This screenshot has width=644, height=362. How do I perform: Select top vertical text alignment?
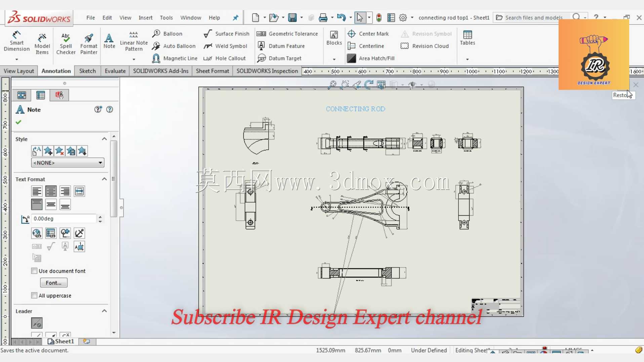coord(37,204)
